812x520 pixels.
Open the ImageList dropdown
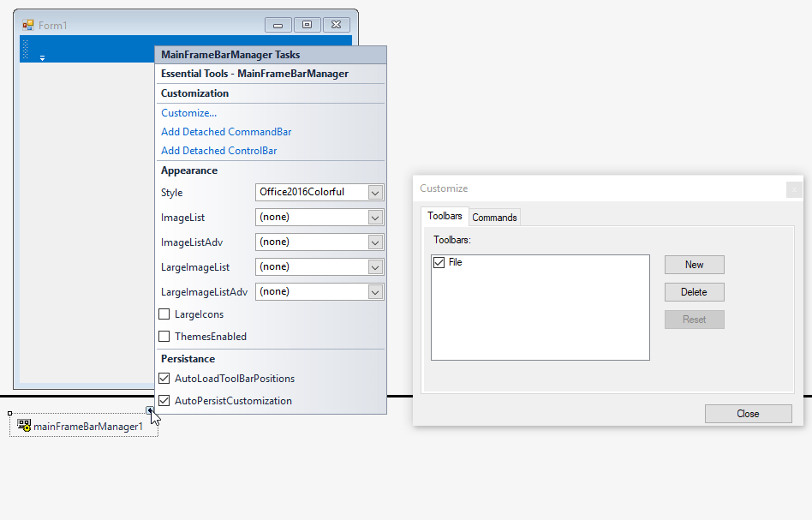point(375,217)
